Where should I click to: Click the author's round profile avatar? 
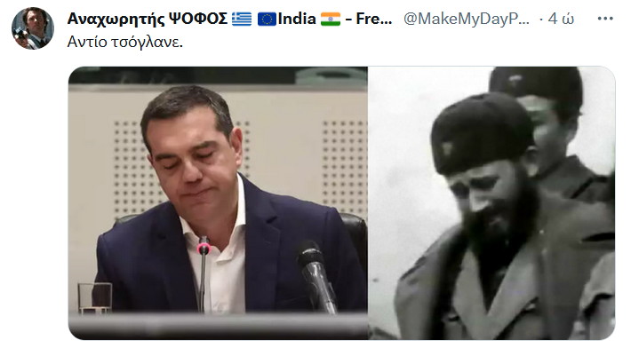click(33, 28)
